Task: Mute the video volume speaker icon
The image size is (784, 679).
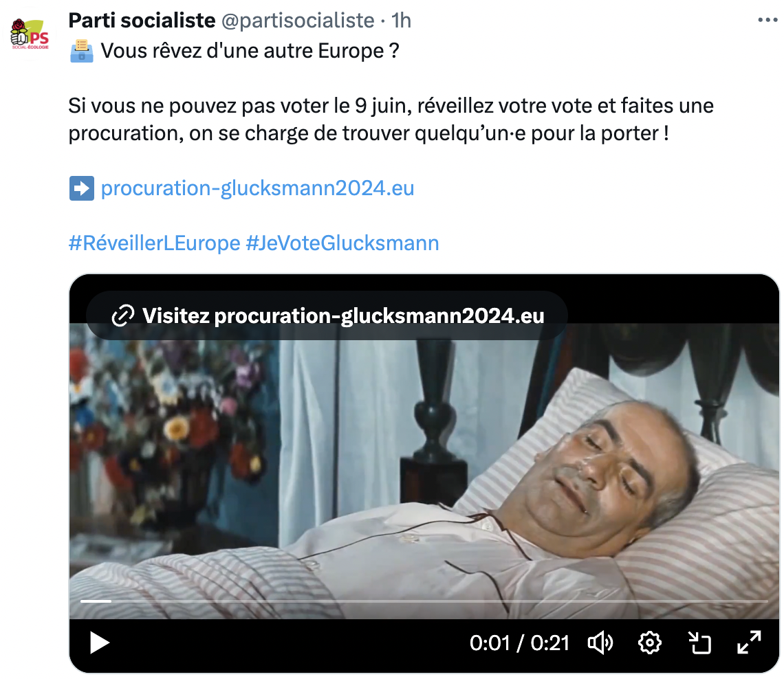Action: (x=600, y=643)
